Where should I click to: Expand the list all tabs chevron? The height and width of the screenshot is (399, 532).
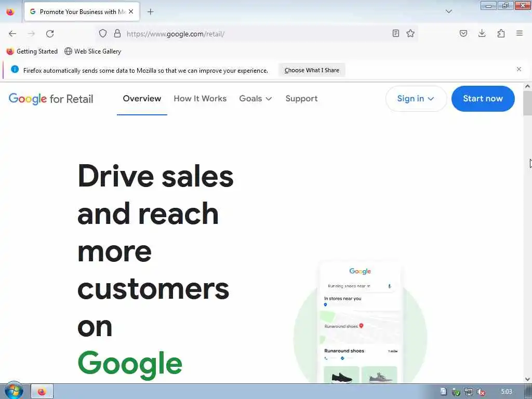point(449,11)
